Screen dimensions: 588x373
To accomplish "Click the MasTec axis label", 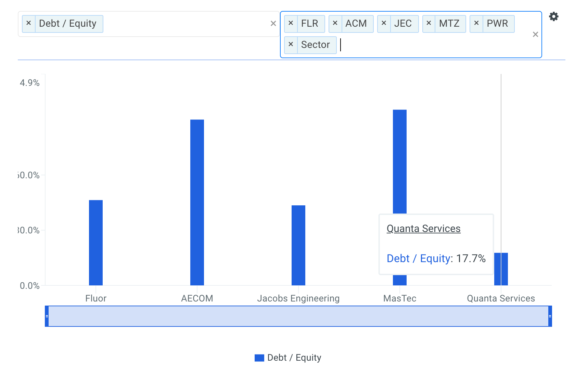I will coord(400,298).
